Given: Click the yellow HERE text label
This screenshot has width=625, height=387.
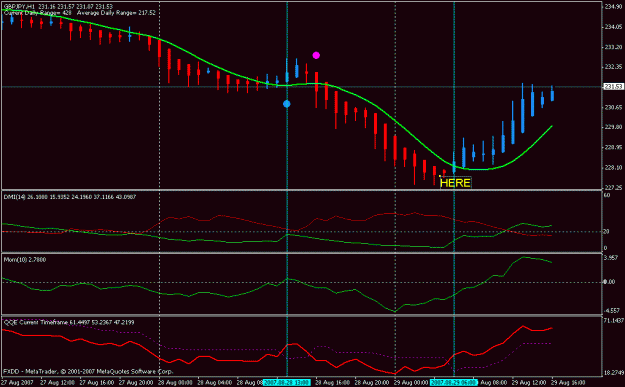Looking at the screenshot, I should click(456, 183).
